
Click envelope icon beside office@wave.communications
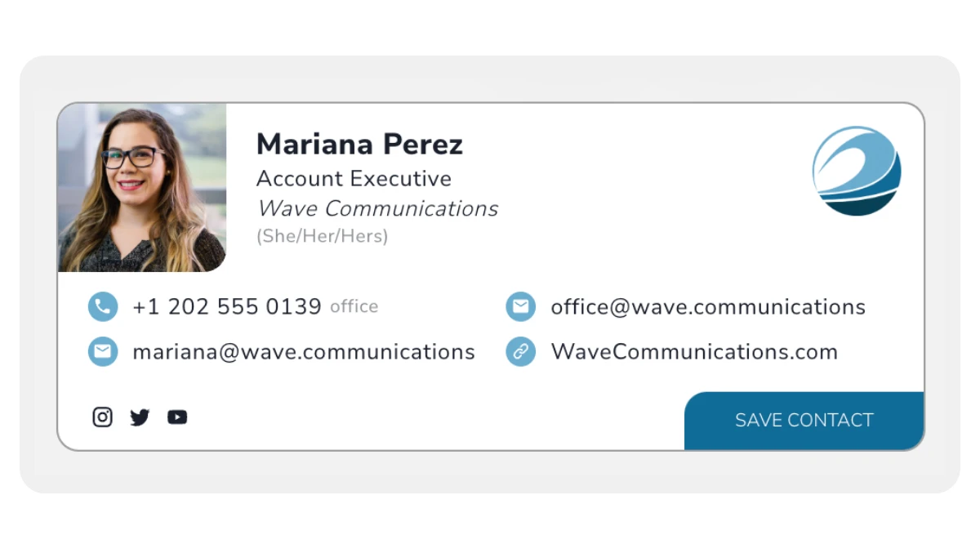(520, 306)
